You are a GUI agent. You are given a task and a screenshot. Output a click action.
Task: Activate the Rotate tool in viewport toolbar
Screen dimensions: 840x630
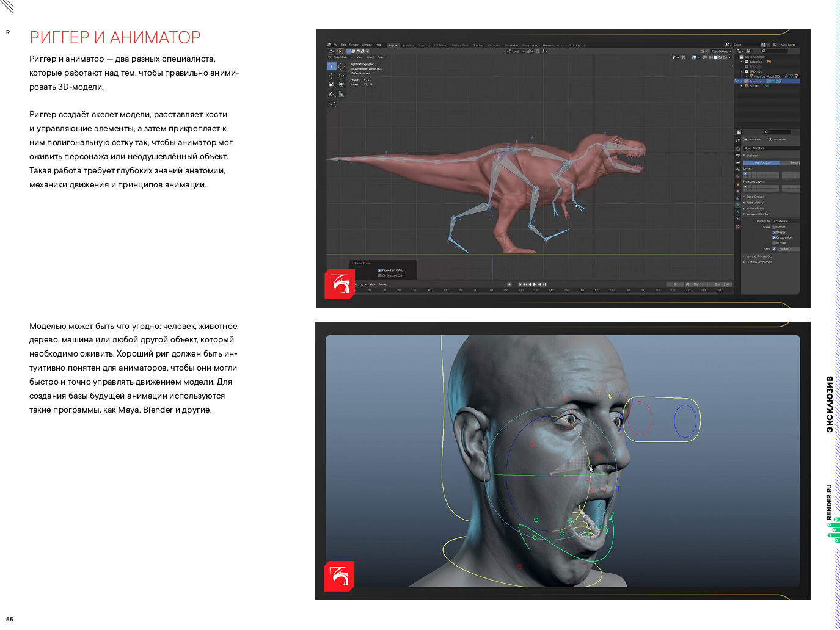tap(341, 76)
